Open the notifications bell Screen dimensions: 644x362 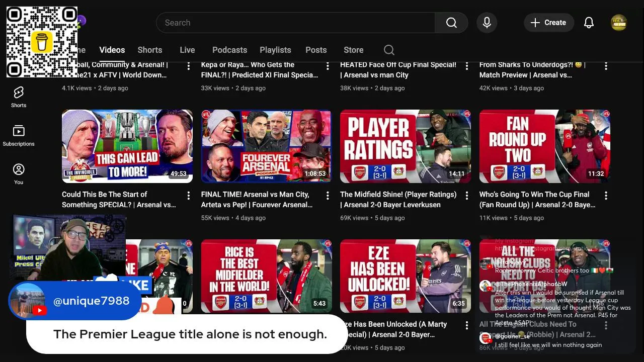589,23
